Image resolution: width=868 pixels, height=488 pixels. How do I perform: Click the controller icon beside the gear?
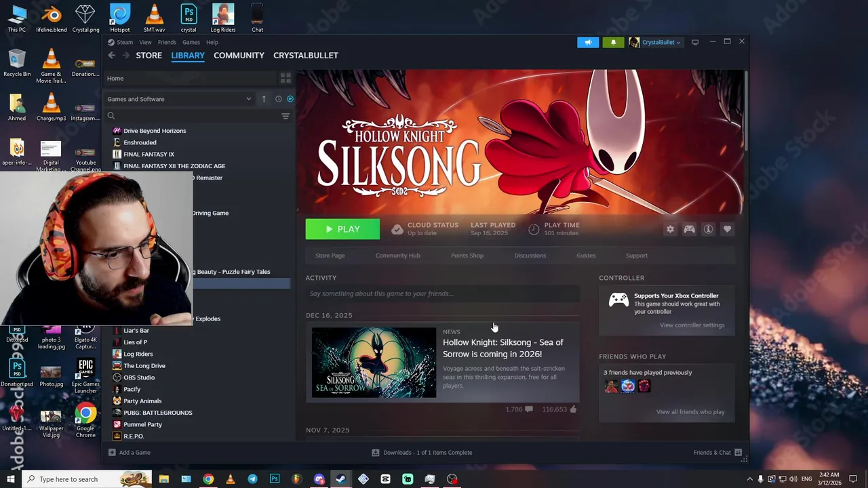click(x=689, y=229)
